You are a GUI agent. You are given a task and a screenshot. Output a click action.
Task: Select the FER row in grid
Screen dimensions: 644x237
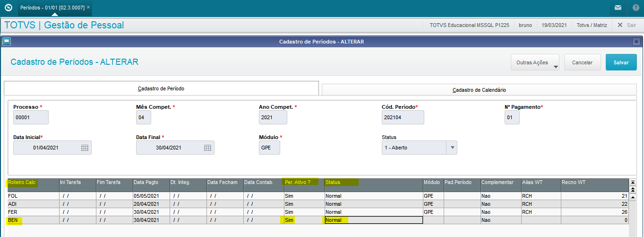tap(318, 212)
